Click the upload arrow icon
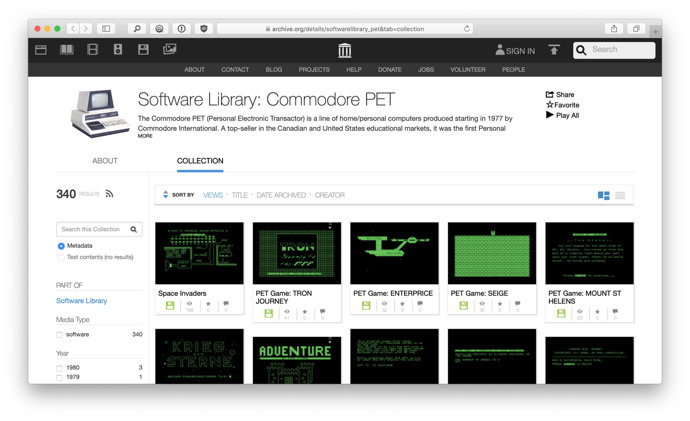690x421 pixels. point(554,50)
